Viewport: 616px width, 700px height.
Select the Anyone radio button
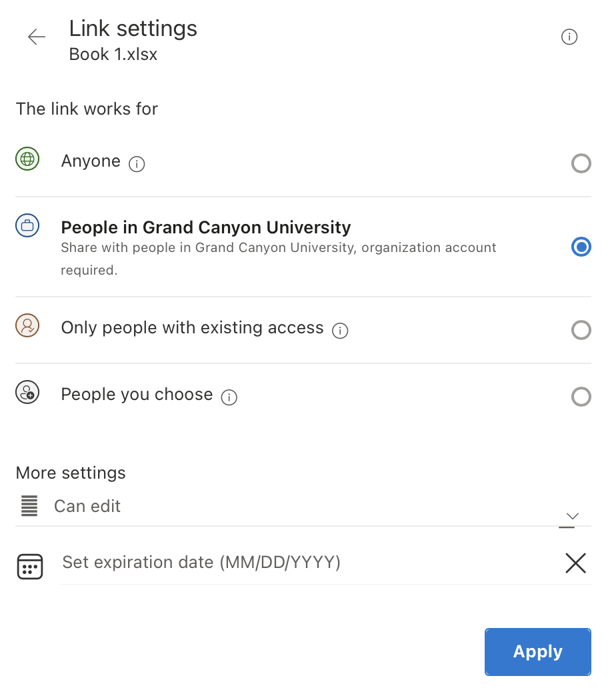click(x=581, y=163)
